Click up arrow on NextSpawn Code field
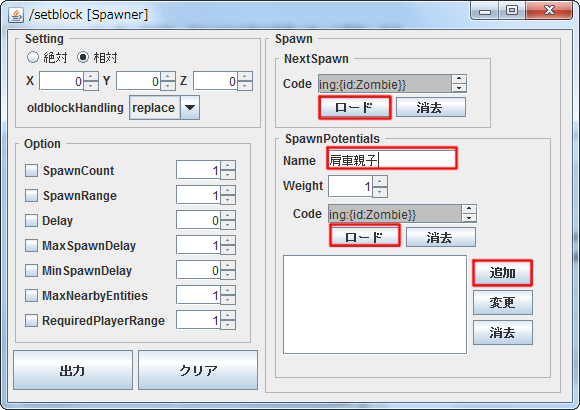Screen dimensions: 580x410 click(459, 79)
